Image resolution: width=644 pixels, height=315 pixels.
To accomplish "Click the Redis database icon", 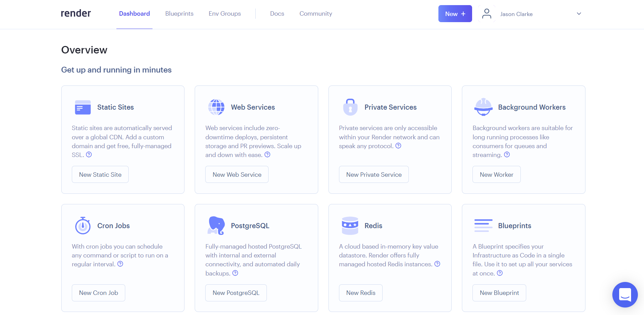I will pos(350,225).
